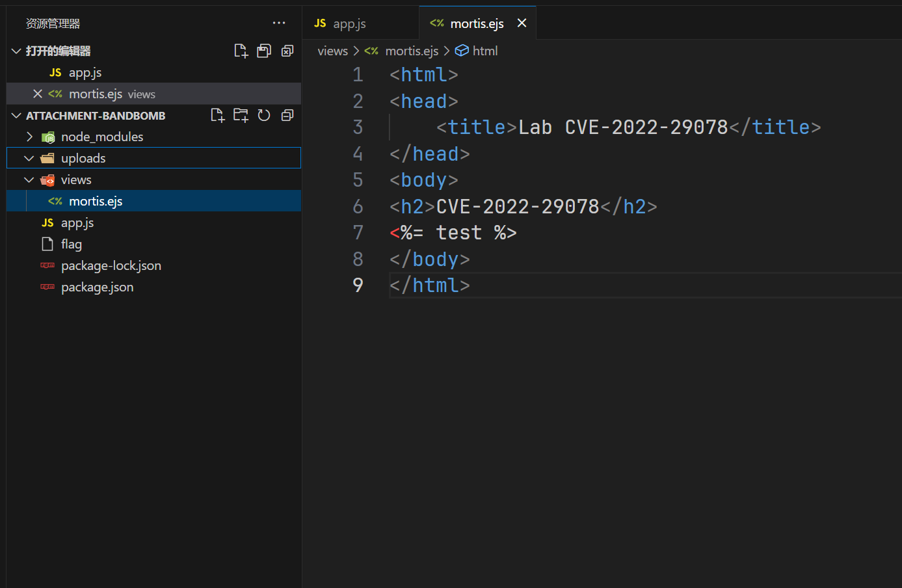The width and height of the screenshot is (902, 588).
Task: Click Save All icon in open editors
Action: click(x=264, y=51)
